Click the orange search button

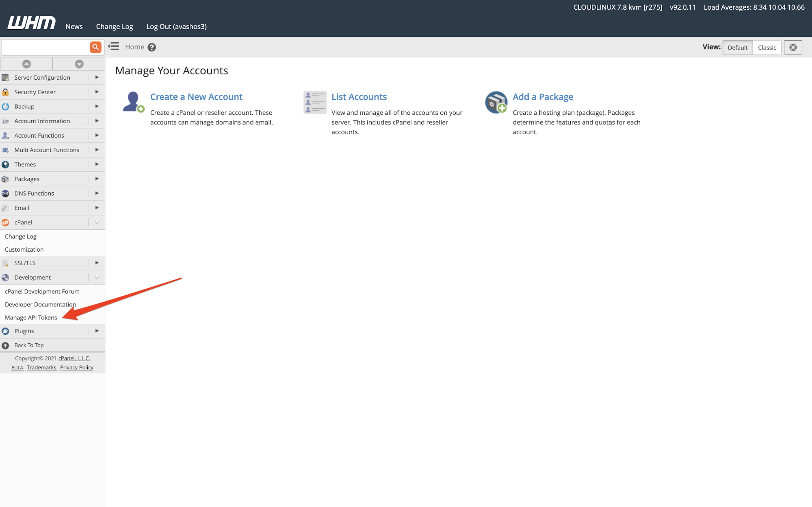95,47
